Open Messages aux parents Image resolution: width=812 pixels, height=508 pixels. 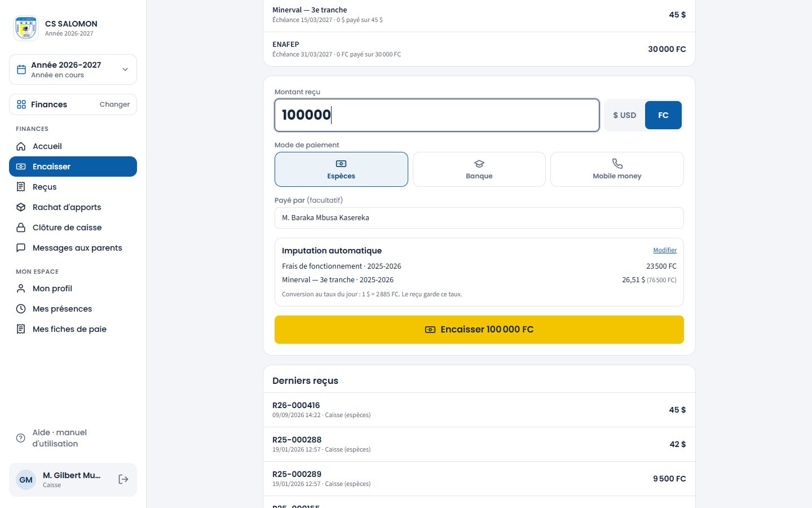[x=73, y=248]
